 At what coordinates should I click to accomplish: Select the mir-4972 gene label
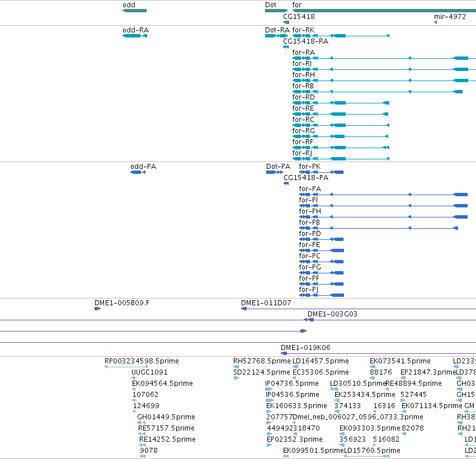click(x=450, y=17)
